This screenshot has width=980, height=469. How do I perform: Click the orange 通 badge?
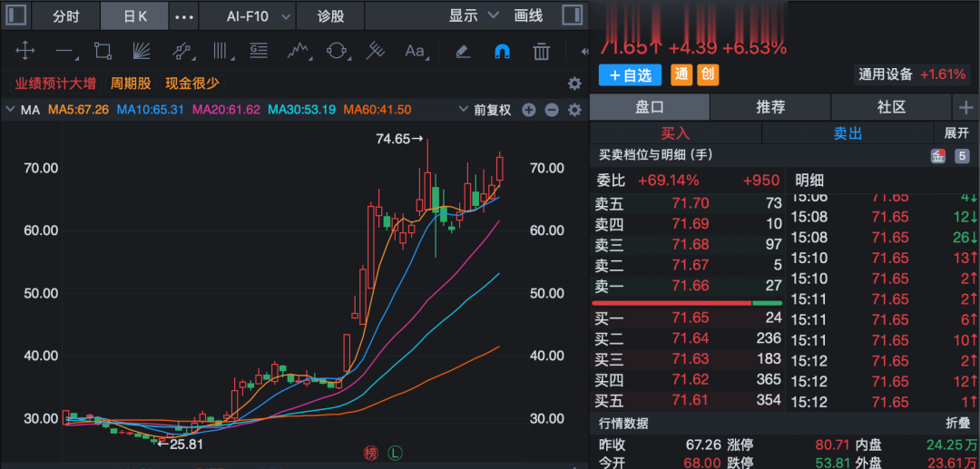coord(681,75)
